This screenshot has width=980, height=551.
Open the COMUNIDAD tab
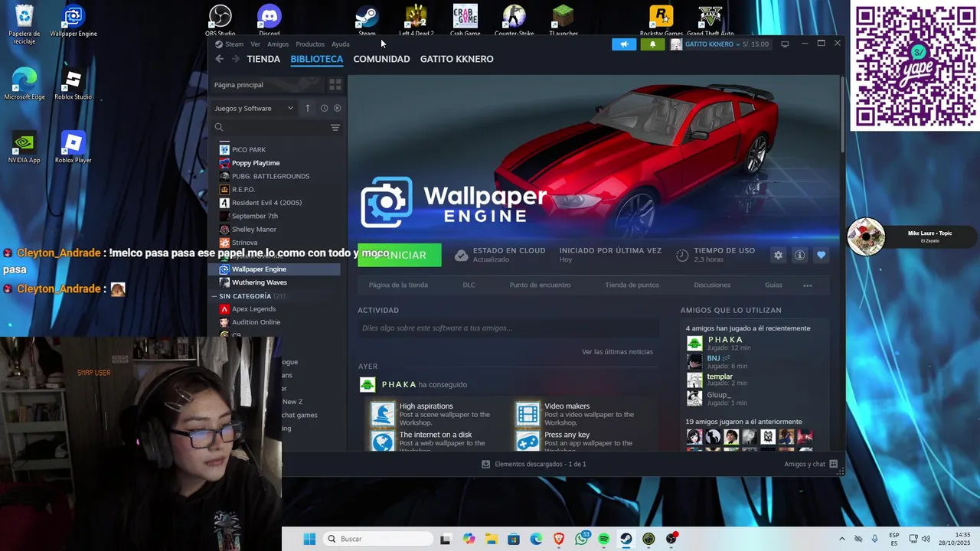[x=381, y=59]
